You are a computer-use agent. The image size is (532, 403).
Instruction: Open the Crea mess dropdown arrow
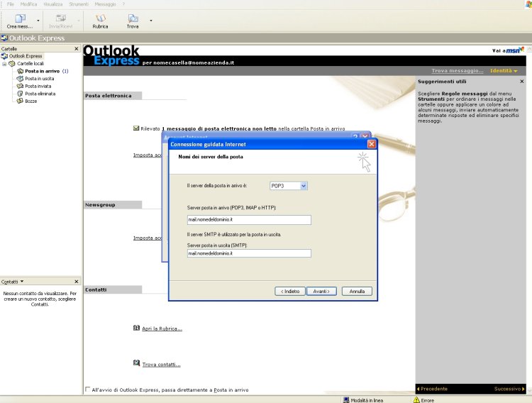click(x=38, y=21)
